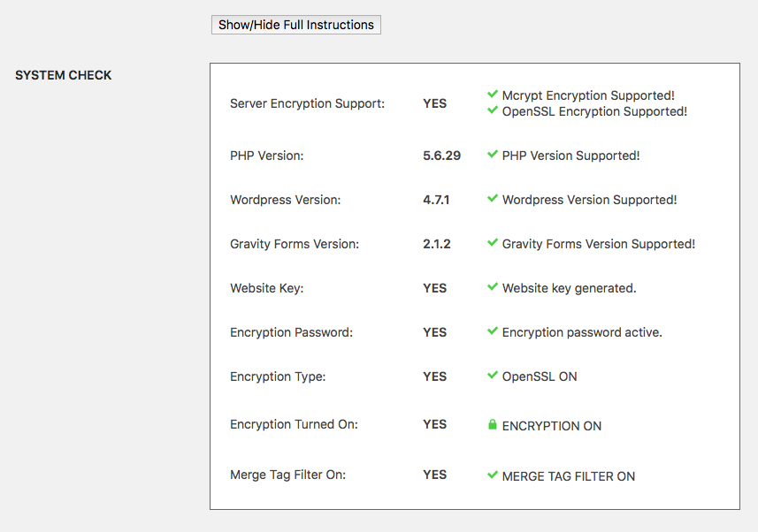
Task: Select the PHP Version Supported checkmark icon
Action: pyautogui.click(x=493, y=155)
